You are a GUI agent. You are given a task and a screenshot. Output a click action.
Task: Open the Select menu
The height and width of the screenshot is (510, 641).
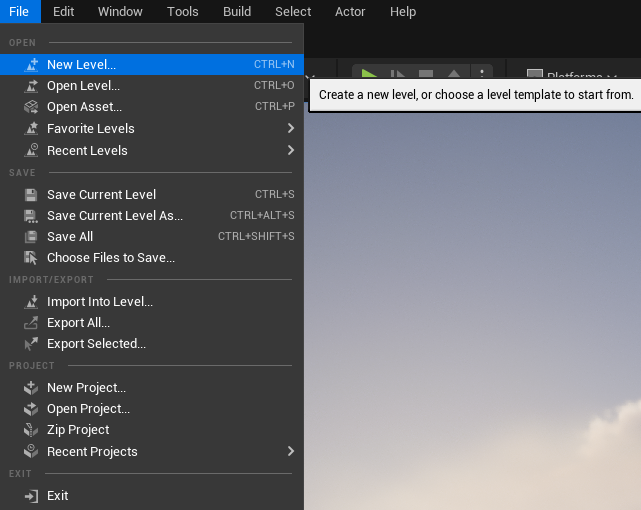point(293,11)
